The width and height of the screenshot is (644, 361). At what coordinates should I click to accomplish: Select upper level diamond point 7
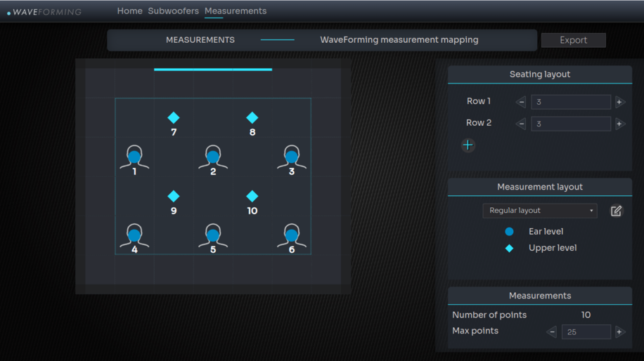tap(174, 118)
